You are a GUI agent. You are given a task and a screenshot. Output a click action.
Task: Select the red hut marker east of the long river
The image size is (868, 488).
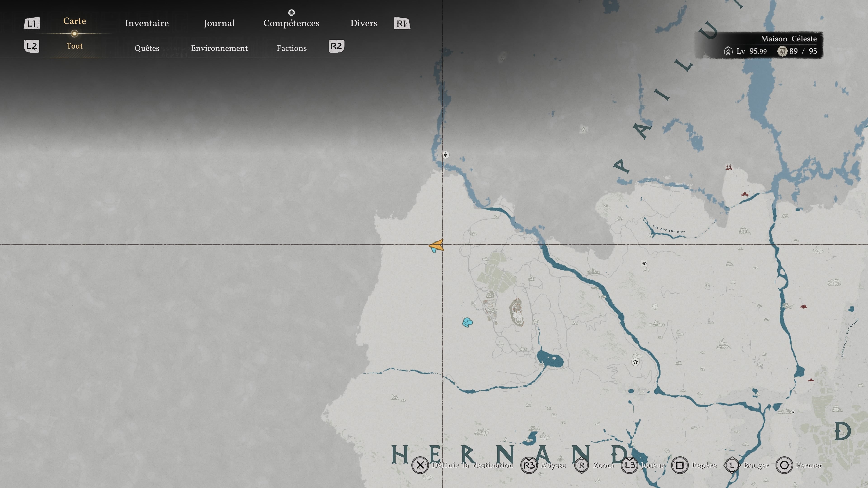pyautogui.click(x=803, y=307)
